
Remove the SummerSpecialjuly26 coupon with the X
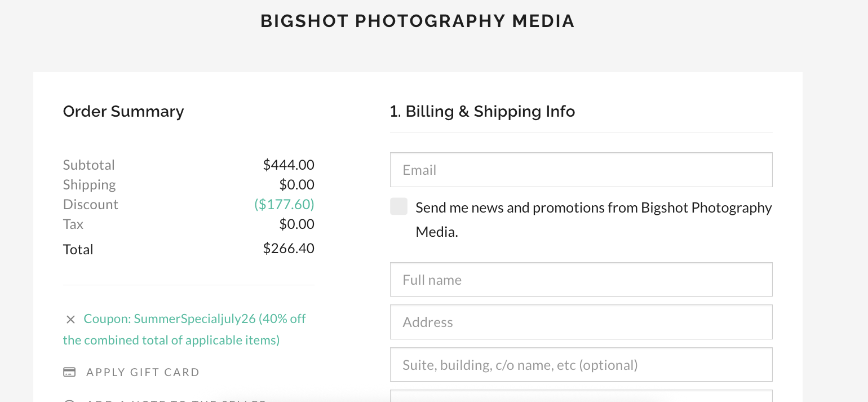[x=70, y=320]
